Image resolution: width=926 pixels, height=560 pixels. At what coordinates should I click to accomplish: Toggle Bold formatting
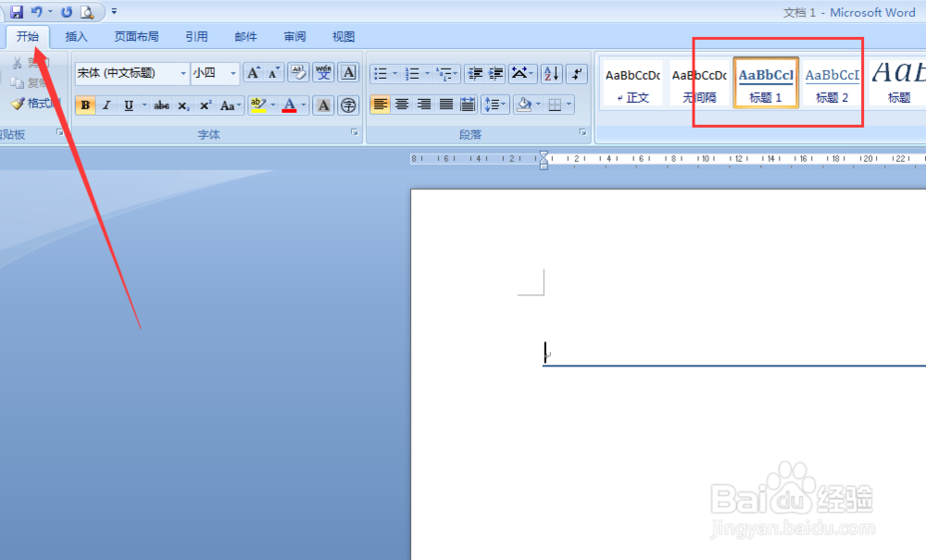click(85, 105)
